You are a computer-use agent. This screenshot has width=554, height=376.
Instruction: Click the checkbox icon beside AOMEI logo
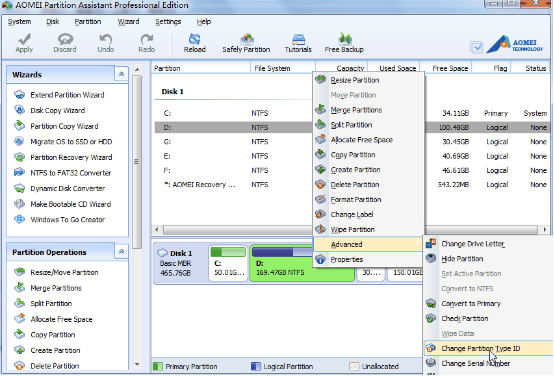click(476, 47)
